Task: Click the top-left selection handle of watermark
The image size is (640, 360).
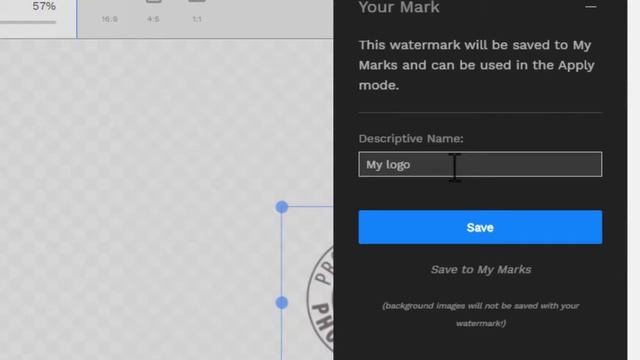Action: pyautogui.click(x=282, y=207)
